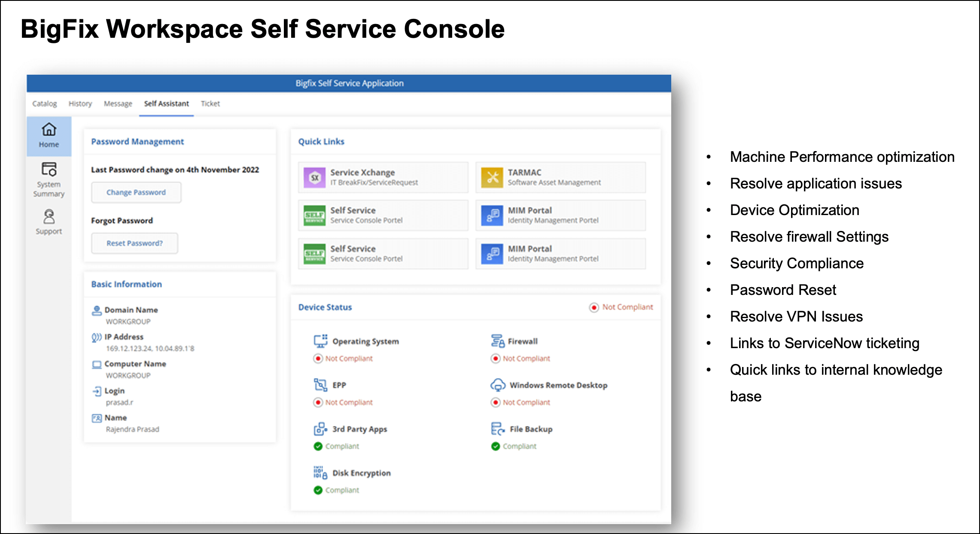Click the Reset Password? button
Screen dimensions: 980x534
[x=134, y=243]
